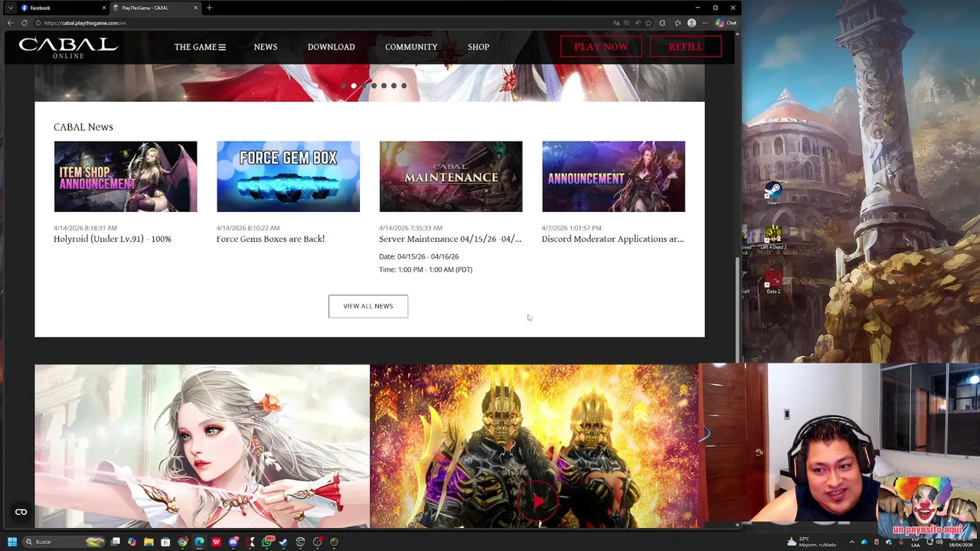Screen dimensions: 980x551
Task: Open Microsoft Store from the taskbar
Action: 165,542
